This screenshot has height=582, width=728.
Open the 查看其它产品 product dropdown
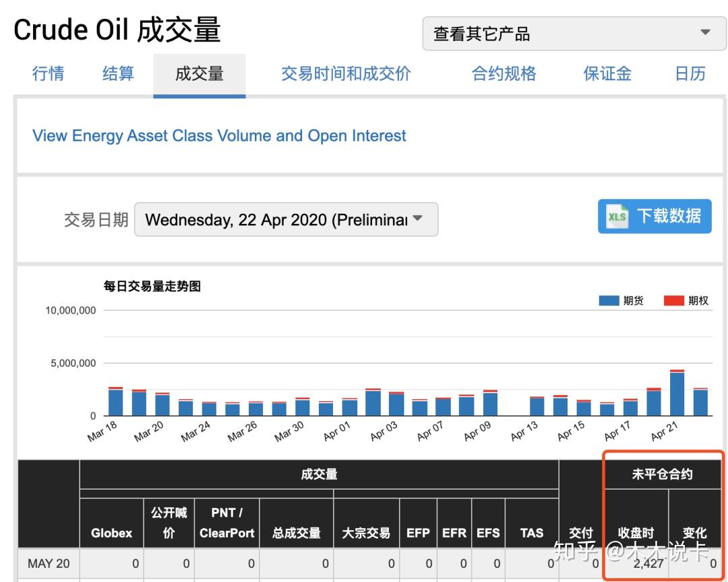pos(574,34)
